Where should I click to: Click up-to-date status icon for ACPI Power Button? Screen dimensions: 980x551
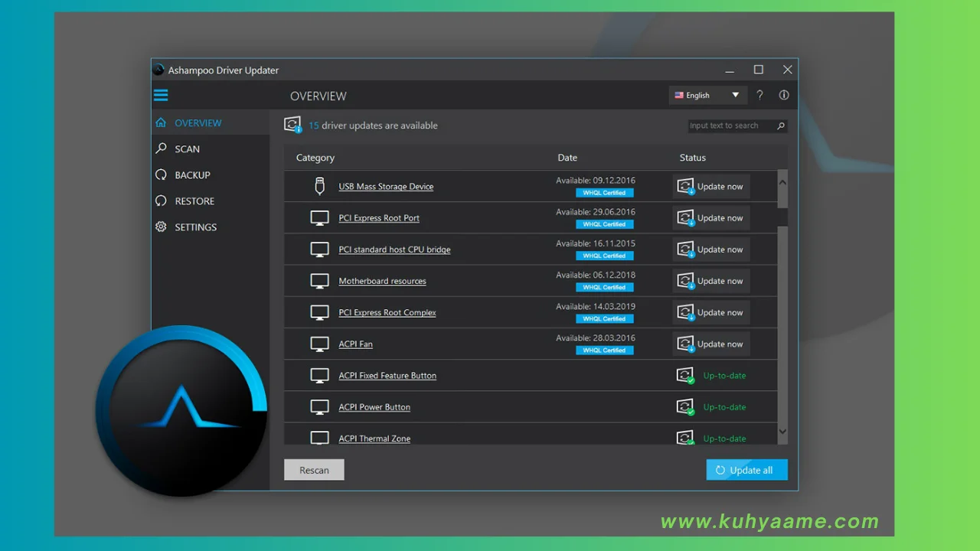(685, 407)
